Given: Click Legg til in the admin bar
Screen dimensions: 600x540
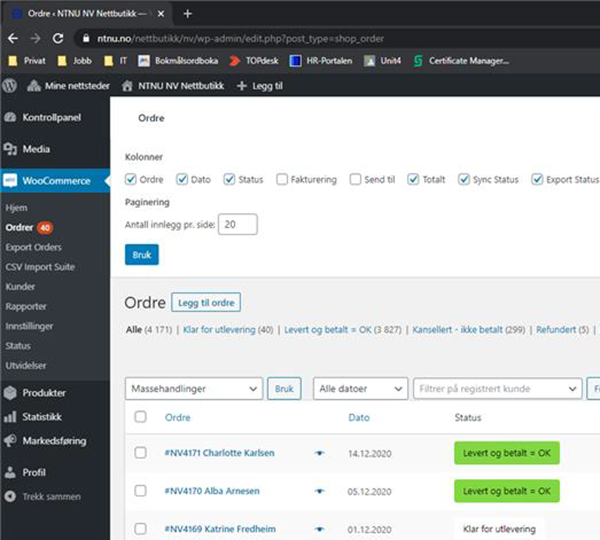Looking at the screenshot, I should [260, 86].
